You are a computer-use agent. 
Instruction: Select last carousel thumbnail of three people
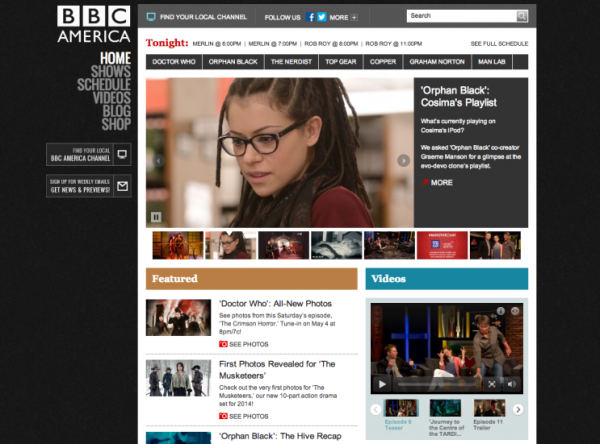(495, 245)
